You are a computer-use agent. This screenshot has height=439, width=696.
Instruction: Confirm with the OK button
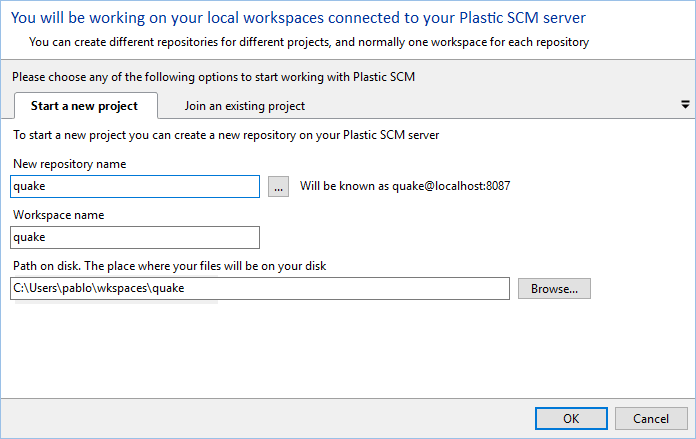pyautogui.click(x=571, y=419)
